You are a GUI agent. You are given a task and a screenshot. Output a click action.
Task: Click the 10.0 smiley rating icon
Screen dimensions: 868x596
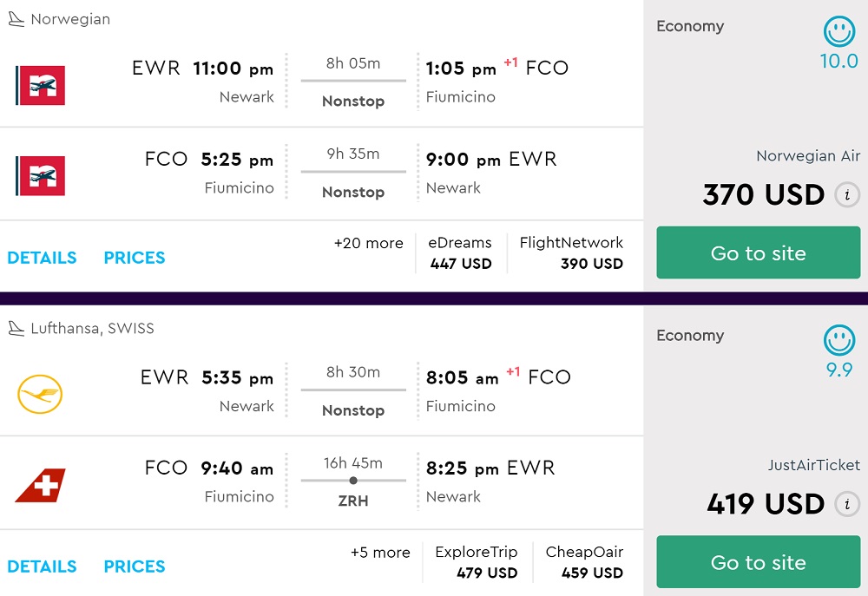point(838,32)
